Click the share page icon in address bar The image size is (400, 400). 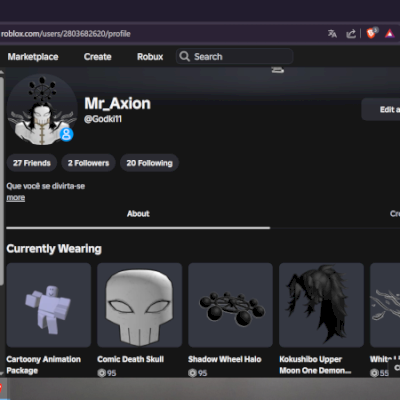(351, 34)
